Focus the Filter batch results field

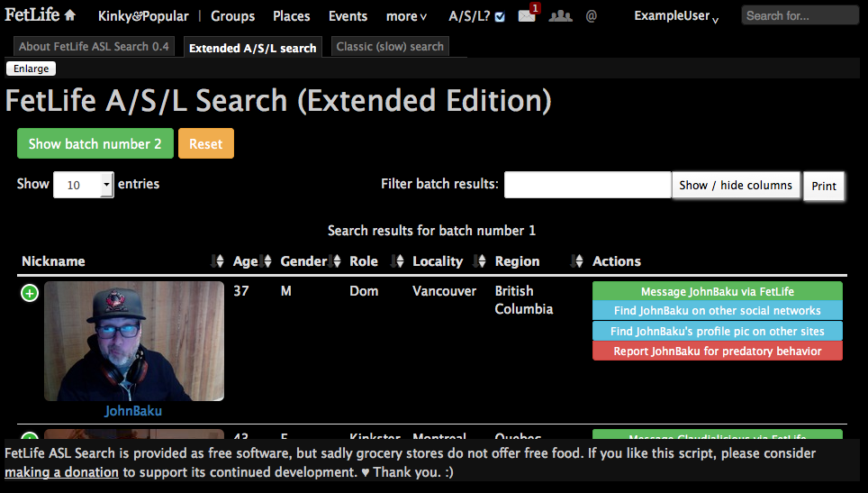[587, 185]
